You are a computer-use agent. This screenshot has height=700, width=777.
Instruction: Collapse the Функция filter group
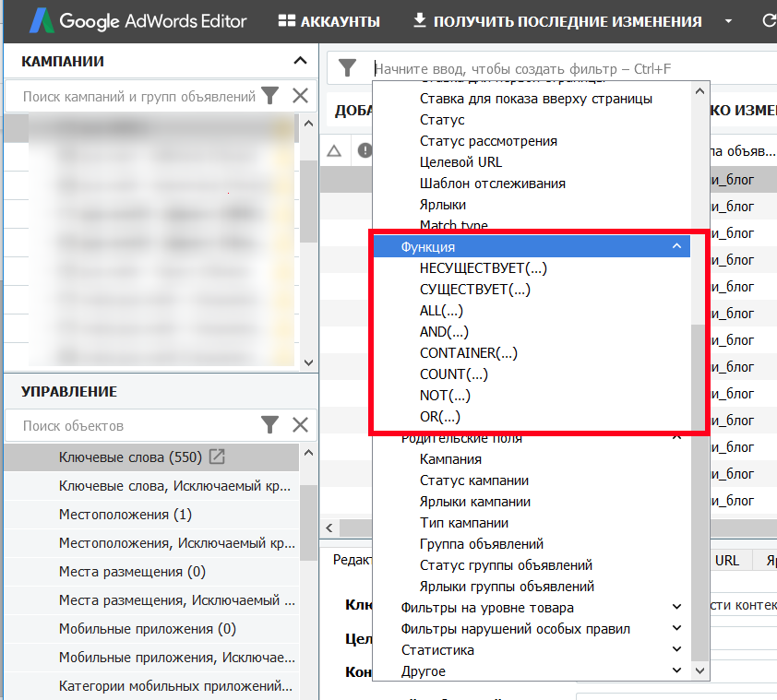tap(677, 246)
